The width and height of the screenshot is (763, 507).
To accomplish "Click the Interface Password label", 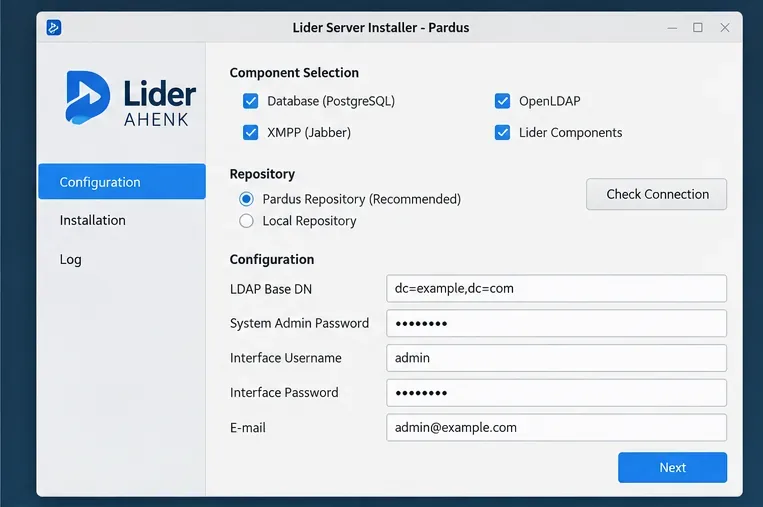I will click(x=284, y=393).
